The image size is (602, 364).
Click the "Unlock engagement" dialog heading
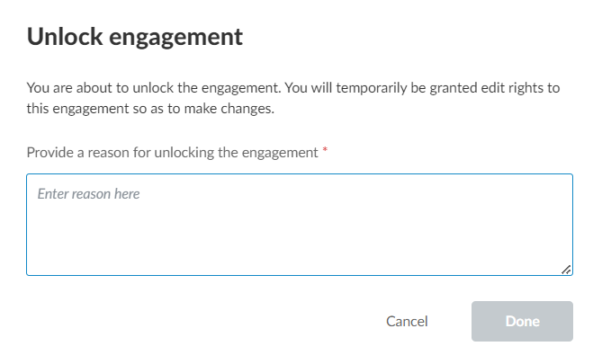135,37
